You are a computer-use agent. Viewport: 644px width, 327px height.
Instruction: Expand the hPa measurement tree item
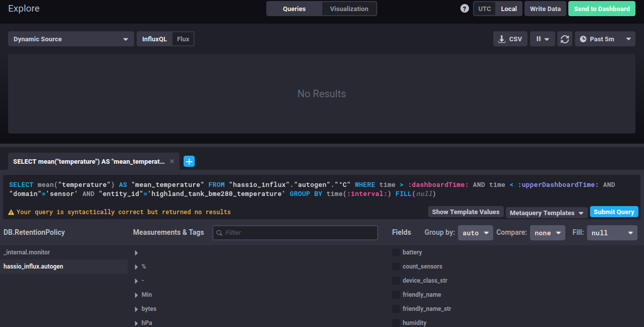pos(136,323)
